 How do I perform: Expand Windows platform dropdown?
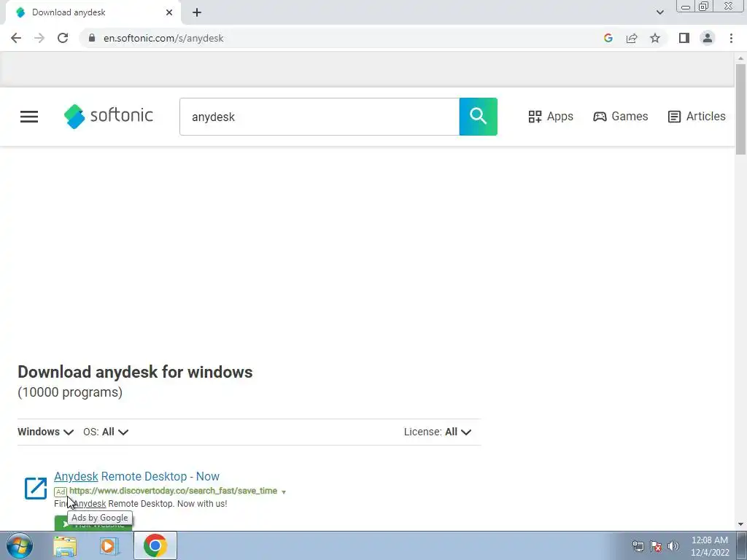[46, 432]
